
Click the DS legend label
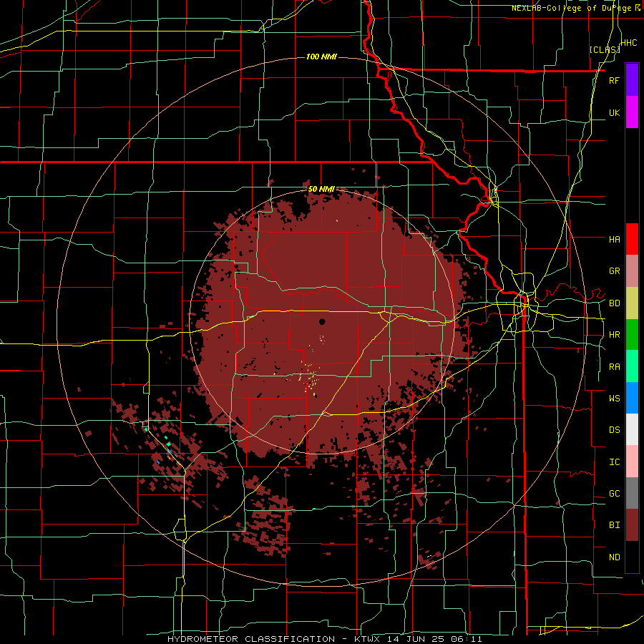[614, 430]
